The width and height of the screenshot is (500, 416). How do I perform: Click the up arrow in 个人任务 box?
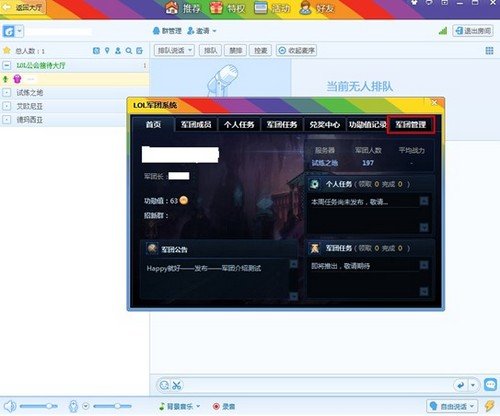tap(424, 201)
